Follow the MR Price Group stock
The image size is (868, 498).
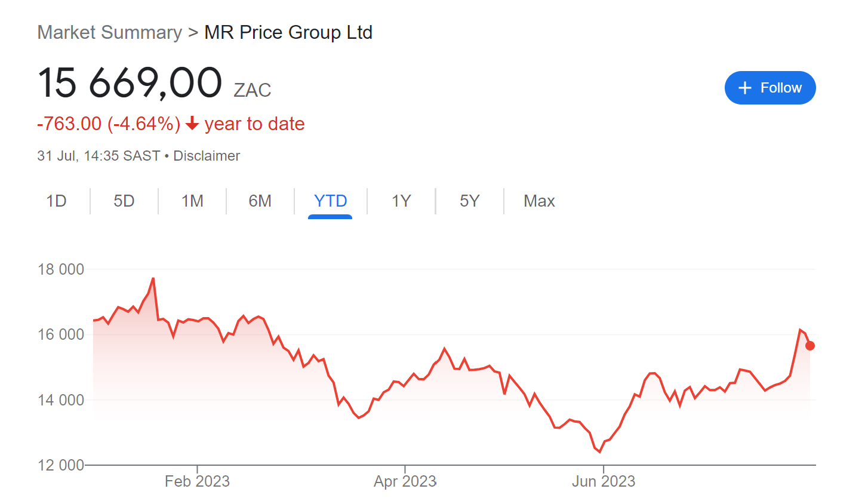[770, 88]
